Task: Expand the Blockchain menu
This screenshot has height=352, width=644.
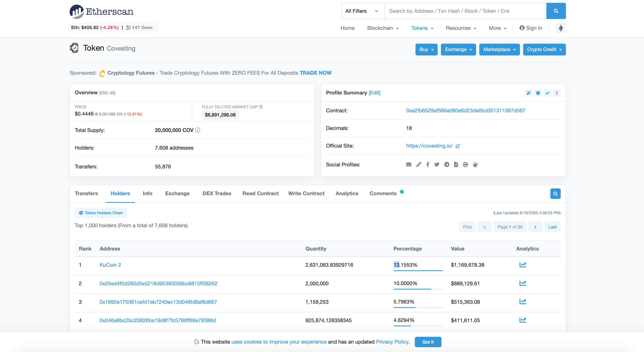Action: point(383,28)
